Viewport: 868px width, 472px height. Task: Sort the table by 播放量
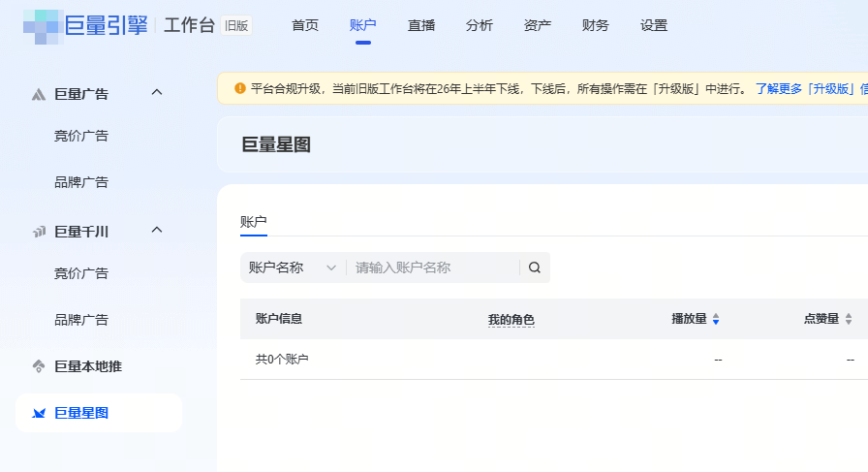[716, 319]
